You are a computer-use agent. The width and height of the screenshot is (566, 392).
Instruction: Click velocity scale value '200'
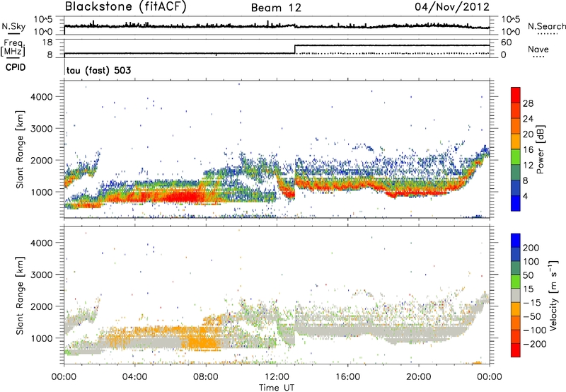coord(531,248)
